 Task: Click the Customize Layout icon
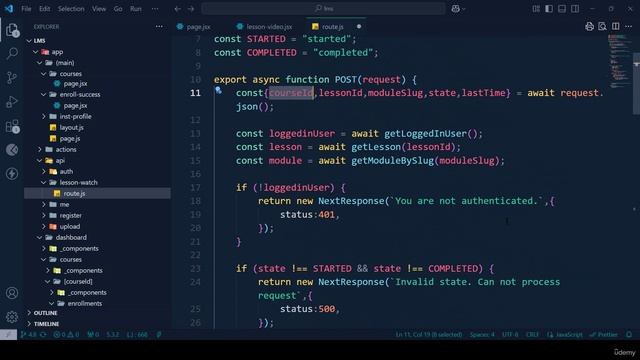coord(536,9)
